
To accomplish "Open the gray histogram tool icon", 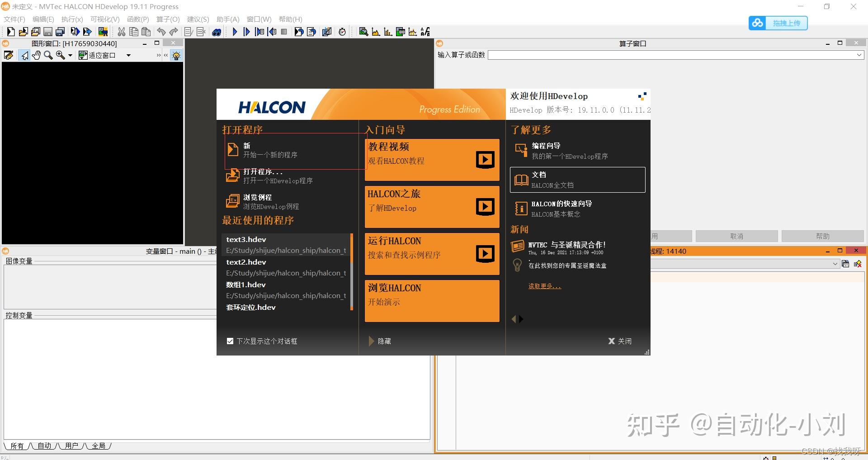I will 376,32.
